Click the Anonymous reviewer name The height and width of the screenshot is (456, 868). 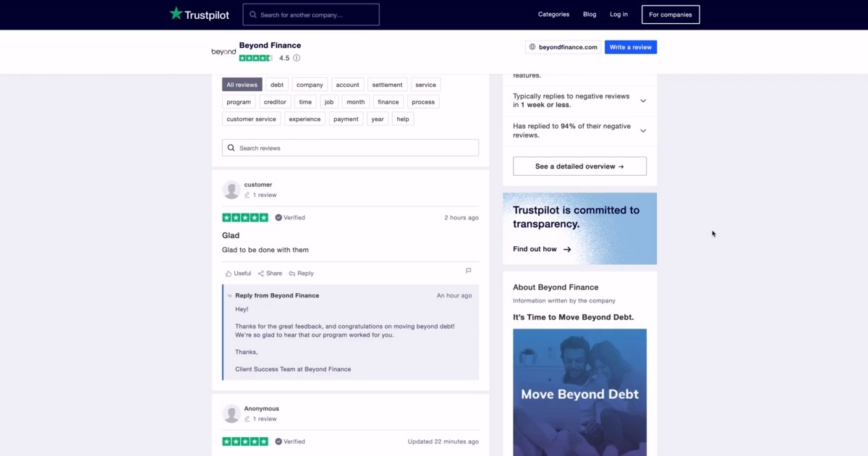[x=261, y=408]
